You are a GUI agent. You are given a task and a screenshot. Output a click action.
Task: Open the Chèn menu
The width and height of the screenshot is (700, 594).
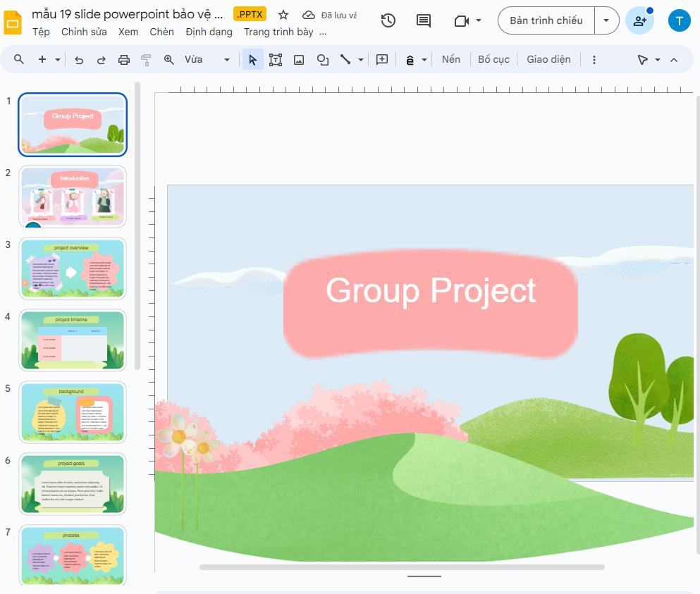click(x=161, y=32)
